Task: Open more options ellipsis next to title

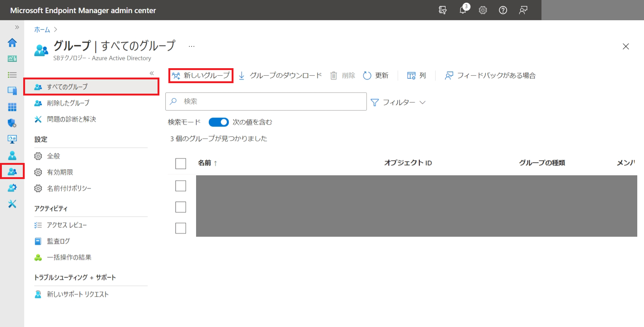Action: coord(192,46)
